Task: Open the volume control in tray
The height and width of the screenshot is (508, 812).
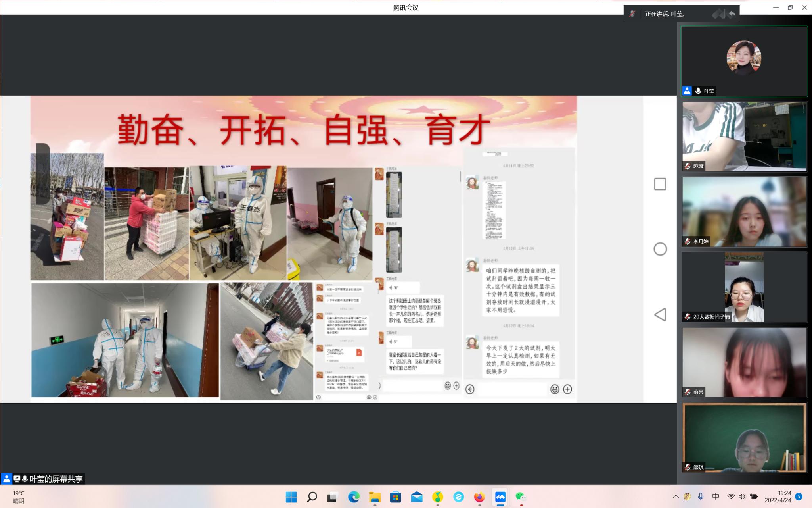Action: point(742,496)
